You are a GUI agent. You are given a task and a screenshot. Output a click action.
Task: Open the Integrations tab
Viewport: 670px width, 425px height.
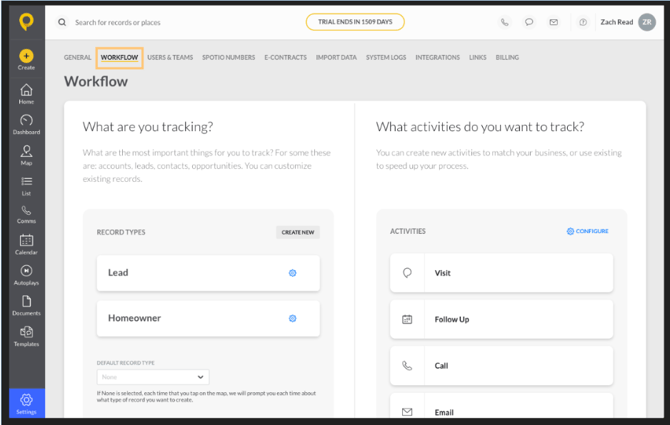tap(438, 58)
